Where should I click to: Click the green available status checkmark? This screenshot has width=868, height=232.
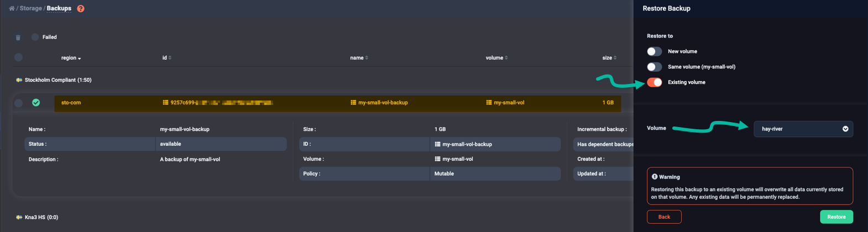click(x=36, y=103)
